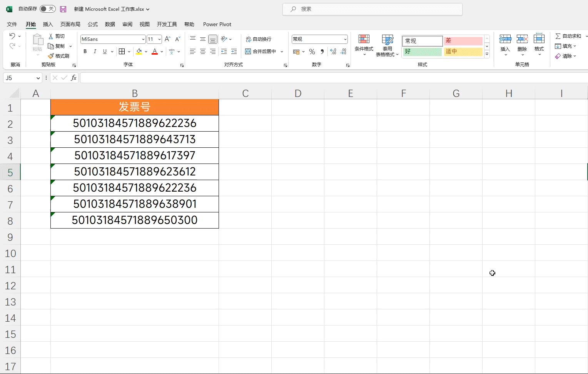Expand the file name title dropdown
Viewport: 588px width, 374px height.
[148, 9]
